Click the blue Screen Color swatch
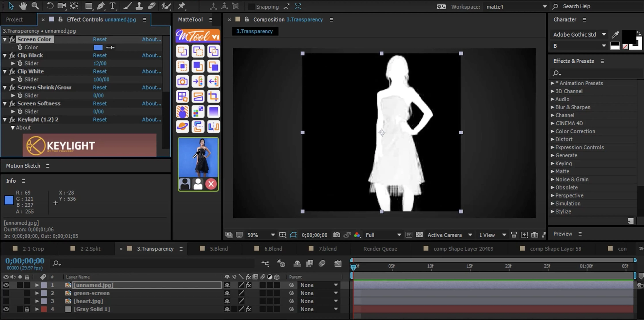Viewport: 644px width, 320px height. point(98,47)
